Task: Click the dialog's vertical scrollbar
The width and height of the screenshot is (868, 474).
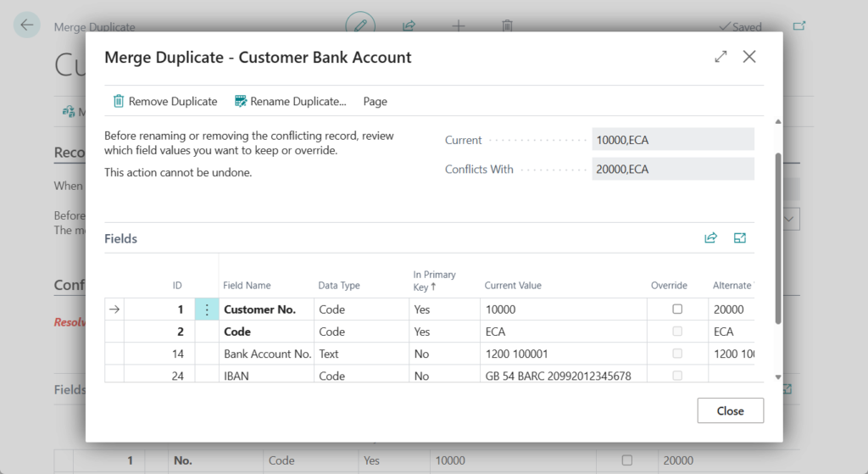Action: 776,237
